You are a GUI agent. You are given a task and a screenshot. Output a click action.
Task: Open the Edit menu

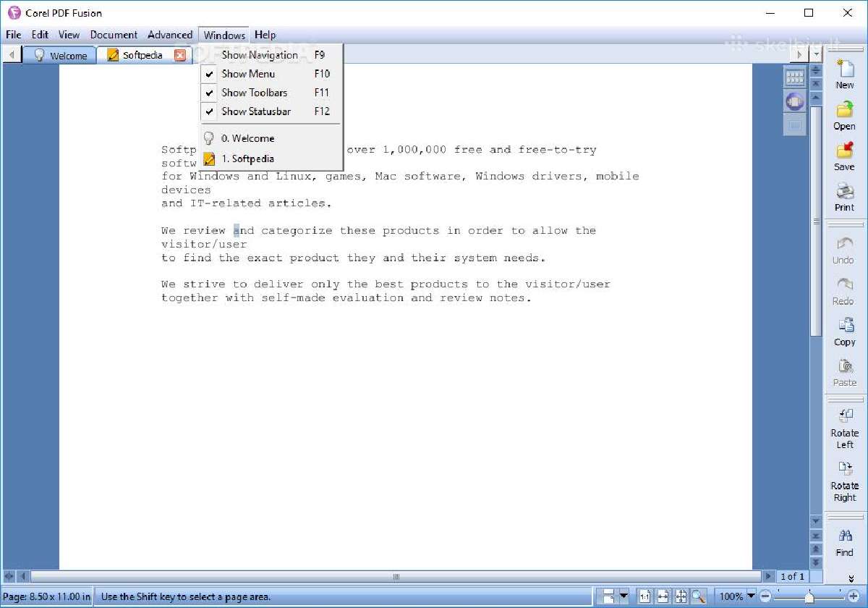[x=40, y=35]
